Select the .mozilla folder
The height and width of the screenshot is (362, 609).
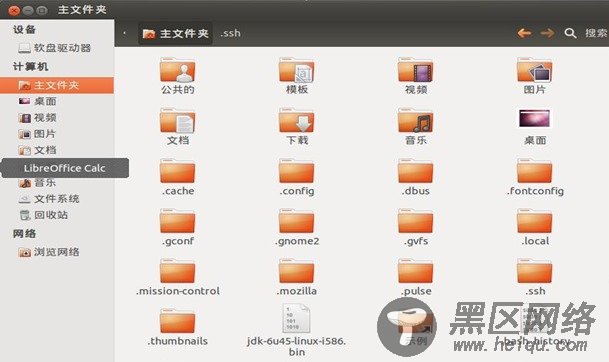pyautogui.click(x=297, y=277)
